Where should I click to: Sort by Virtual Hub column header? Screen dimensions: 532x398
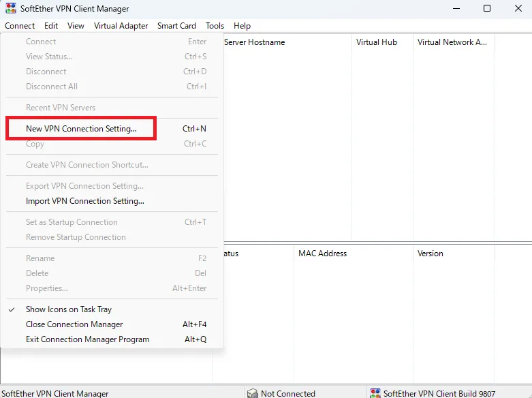tap(382, 42)
